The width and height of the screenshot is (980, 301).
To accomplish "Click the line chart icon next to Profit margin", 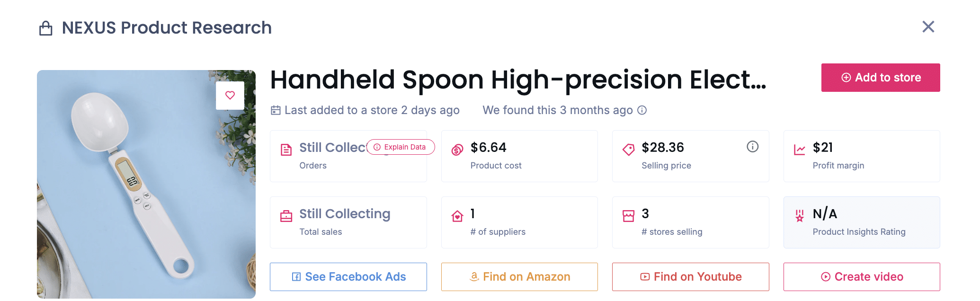I will [800, 149].
